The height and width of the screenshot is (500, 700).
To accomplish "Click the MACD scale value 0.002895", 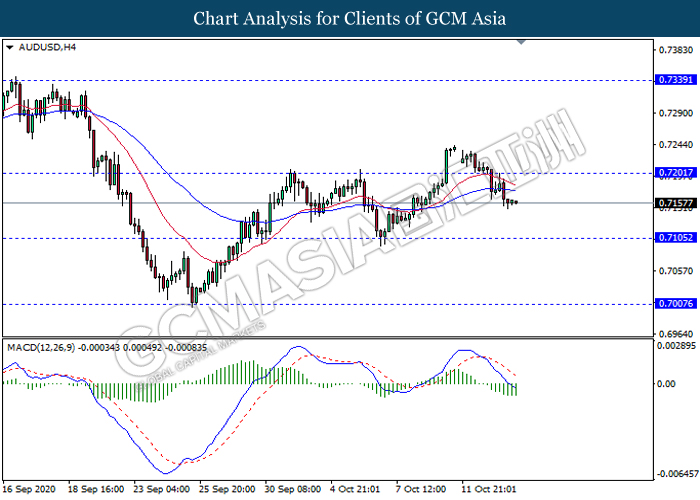I will (677, 346).
